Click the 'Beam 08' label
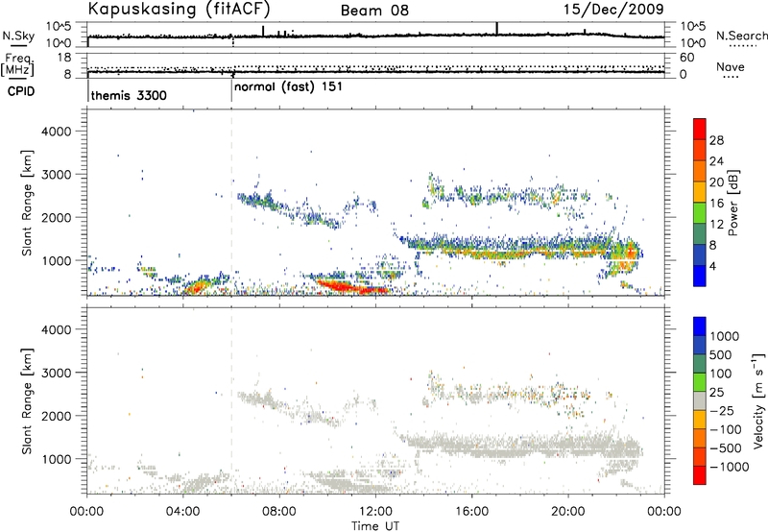The image size is (768, 532). tap(374, 11)
